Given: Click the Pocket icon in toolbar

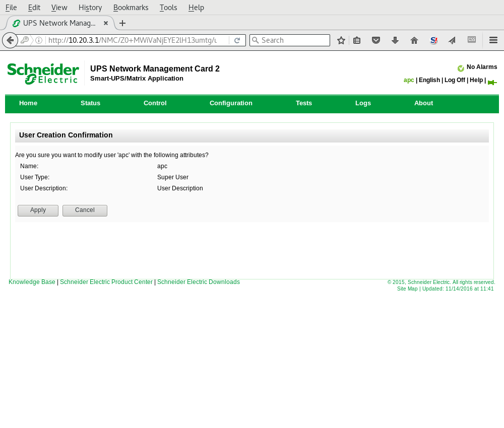Looking at the screenshot, I should 376,40.
